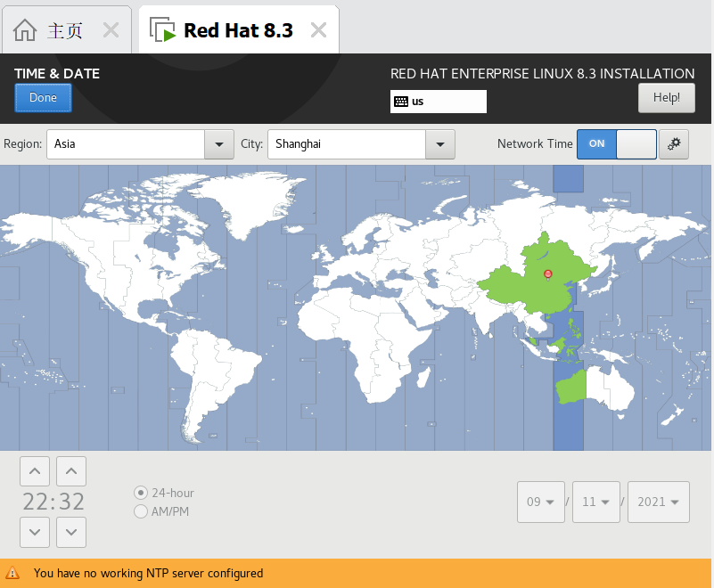Increment the hour with the up arrow
This screenshot has width=714, height=588.
click(34, 471)
